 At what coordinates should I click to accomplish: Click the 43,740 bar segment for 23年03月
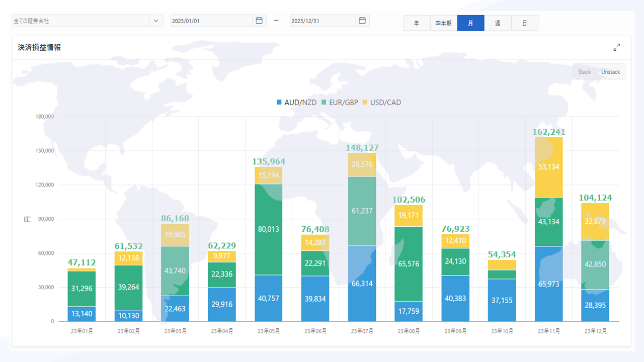tap(175, 271)
